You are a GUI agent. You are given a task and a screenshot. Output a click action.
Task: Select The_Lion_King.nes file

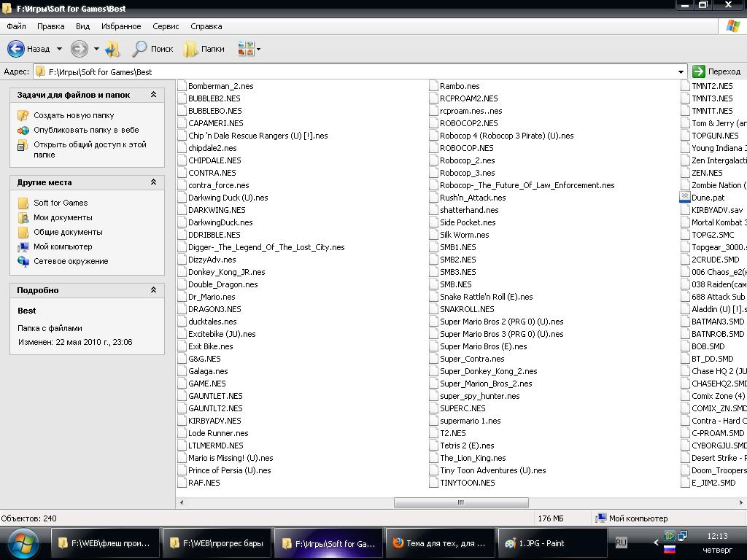coord(473,458)
